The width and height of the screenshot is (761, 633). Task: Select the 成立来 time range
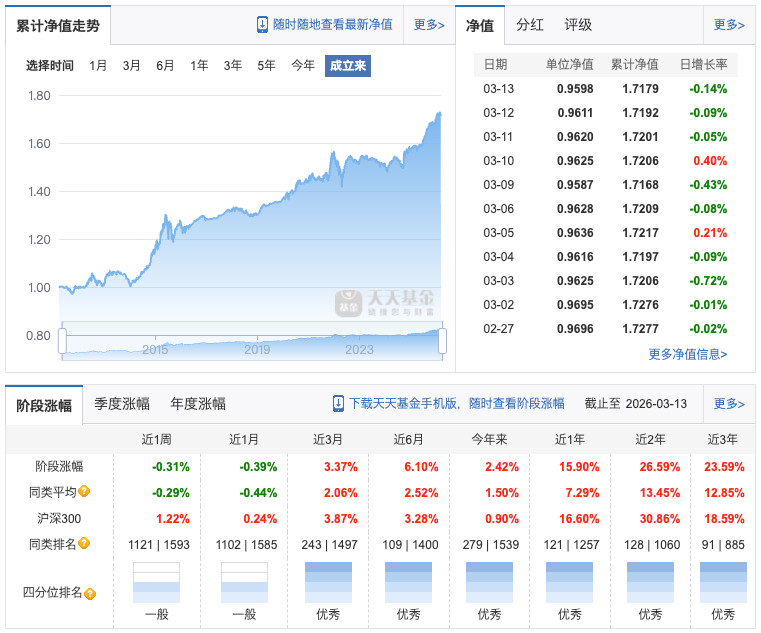[348, 66]
